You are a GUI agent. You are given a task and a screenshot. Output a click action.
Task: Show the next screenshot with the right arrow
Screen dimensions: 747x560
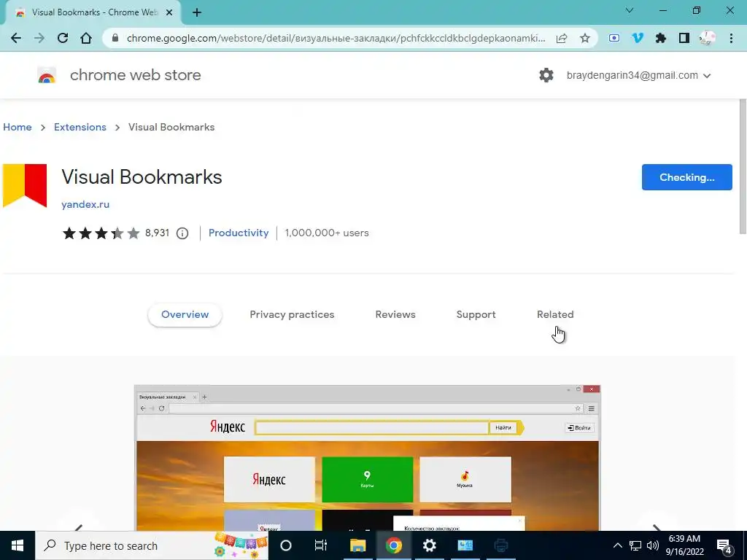(x=657, y=527)
